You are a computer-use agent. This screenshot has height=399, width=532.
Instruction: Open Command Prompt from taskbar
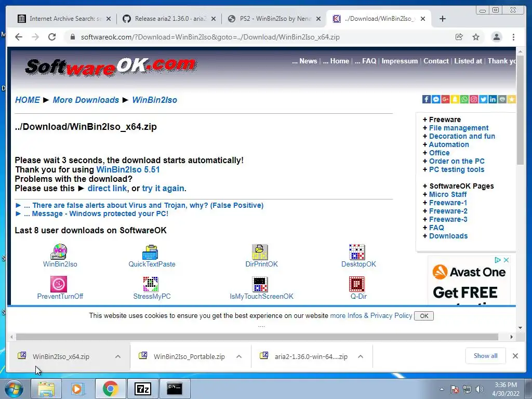tap(175, 389)
